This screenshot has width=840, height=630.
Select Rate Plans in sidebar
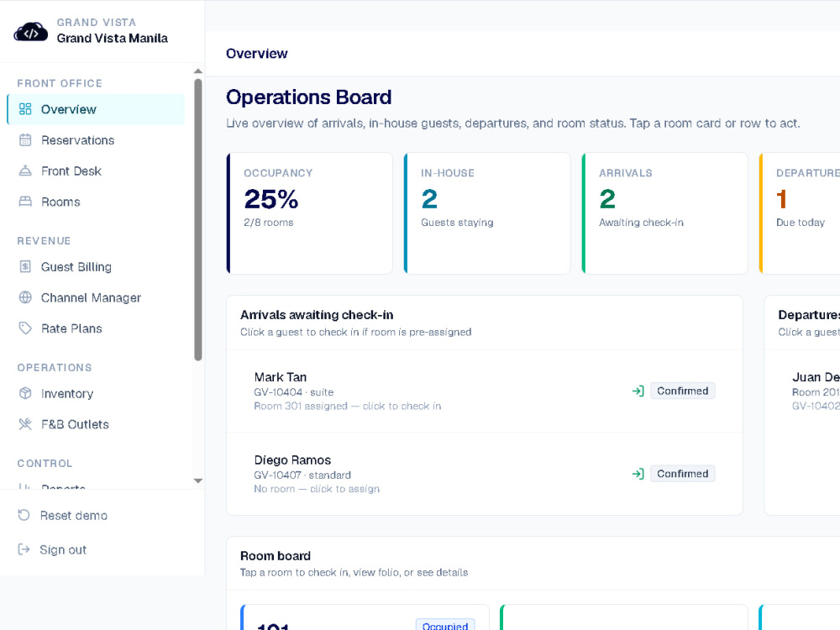pyautogui.click(x=97, y=328)
